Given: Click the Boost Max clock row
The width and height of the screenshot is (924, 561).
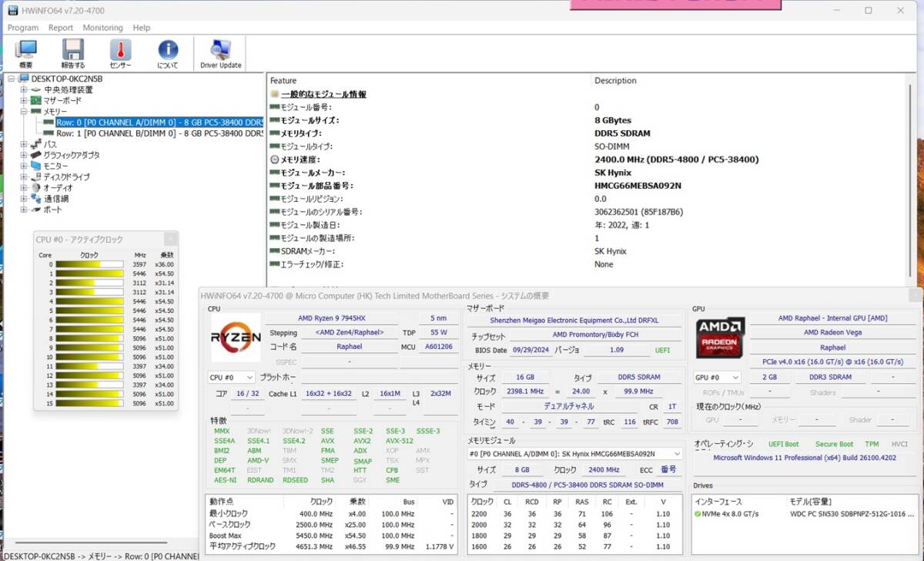Looking at the screenshot, I should click(331, 536).
